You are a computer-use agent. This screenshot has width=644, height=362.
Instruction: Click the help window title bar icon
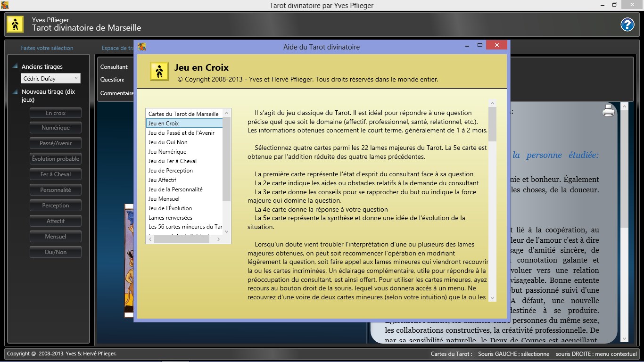pos(142,47)
